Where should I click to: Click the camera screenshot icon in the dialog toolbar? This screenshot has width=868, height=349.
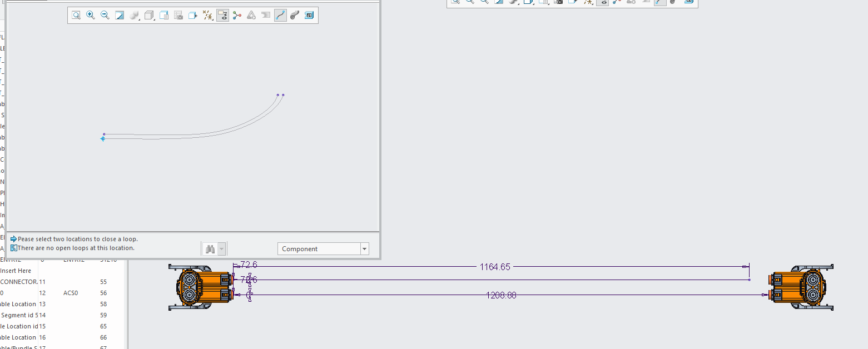click(x=178, y=15)
